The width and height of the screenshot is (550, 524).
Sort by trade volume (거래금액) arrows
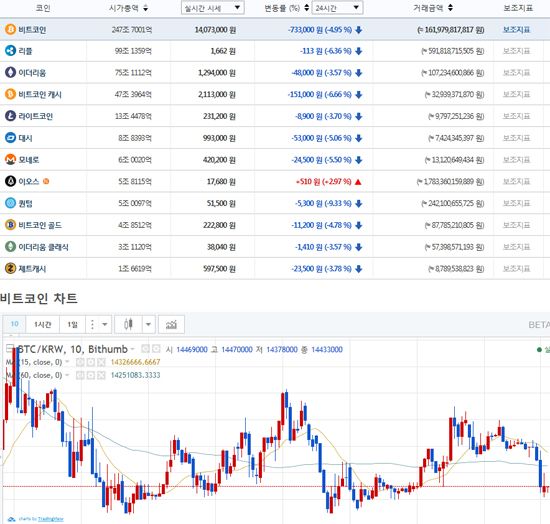point(450,8)
